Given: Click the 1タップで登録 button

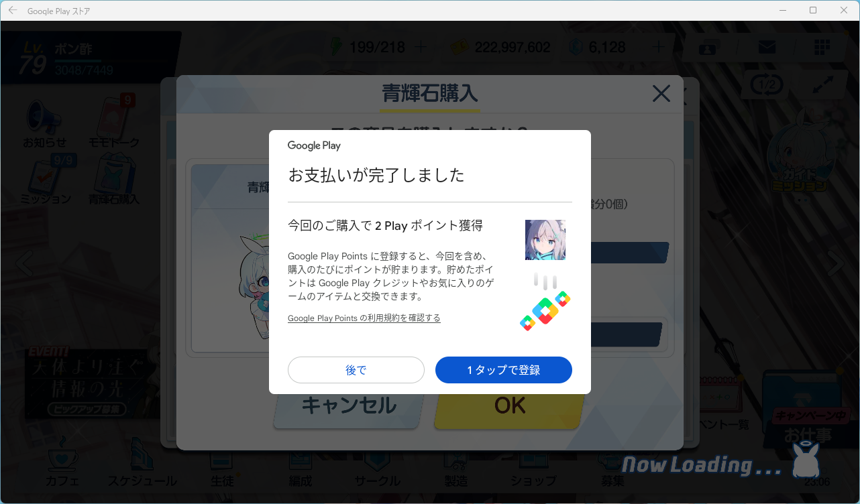Looking at the screenshot, I should (504, 370).
